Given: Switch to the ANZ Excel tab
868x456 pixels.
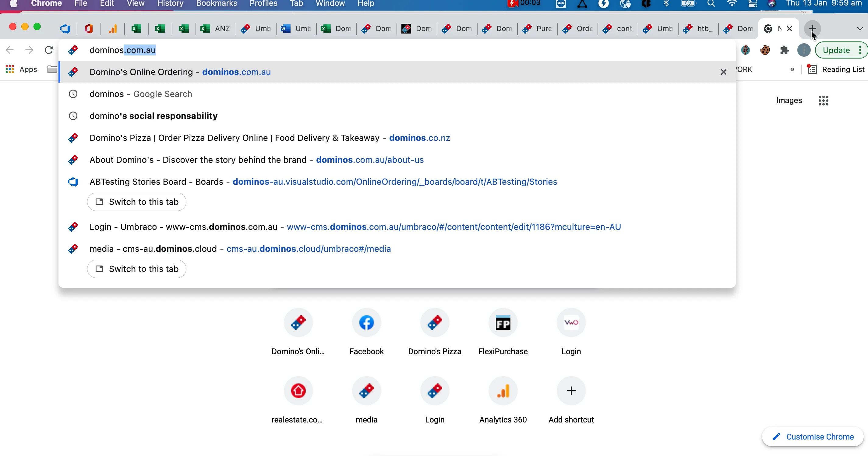Looking at the screenshot, I should [x=215, y=29].
